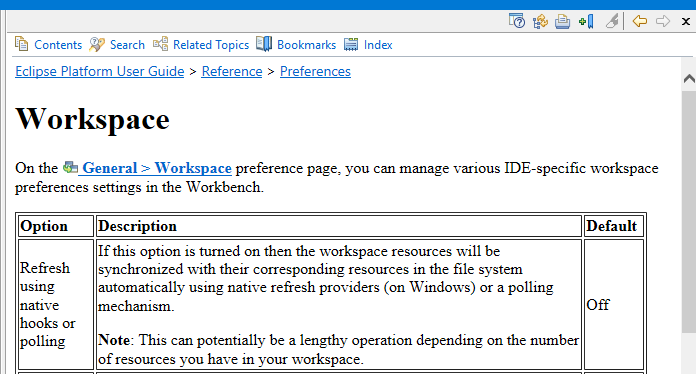Switch to the Index tab
The image size is (696, 374).
click(368, 44)
